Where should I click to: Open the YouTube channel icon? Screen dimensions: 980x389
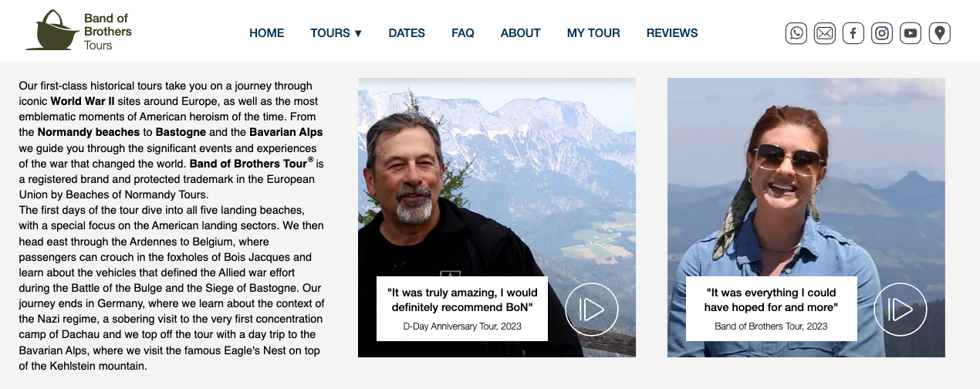click(911, 33)
